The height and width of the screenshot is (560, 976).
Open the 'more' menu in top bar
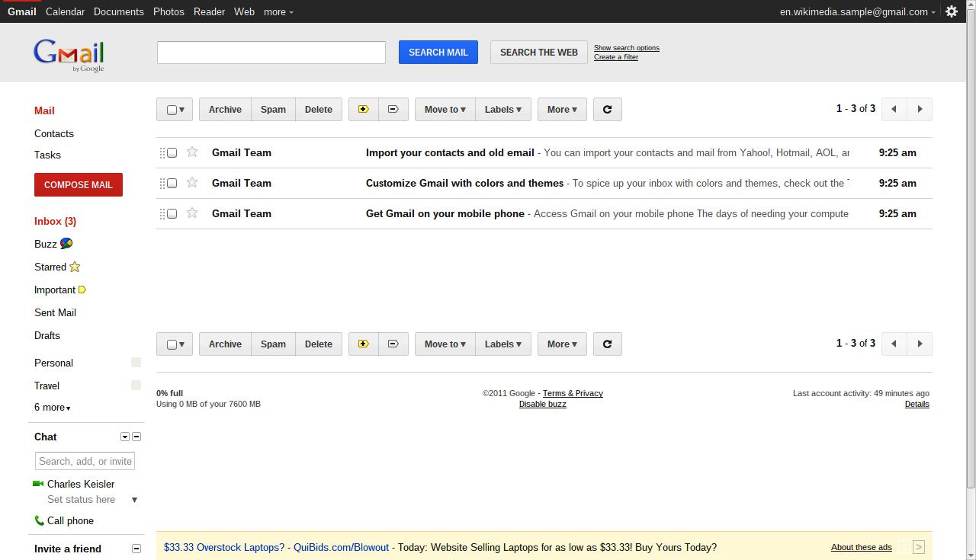point(278,11)
